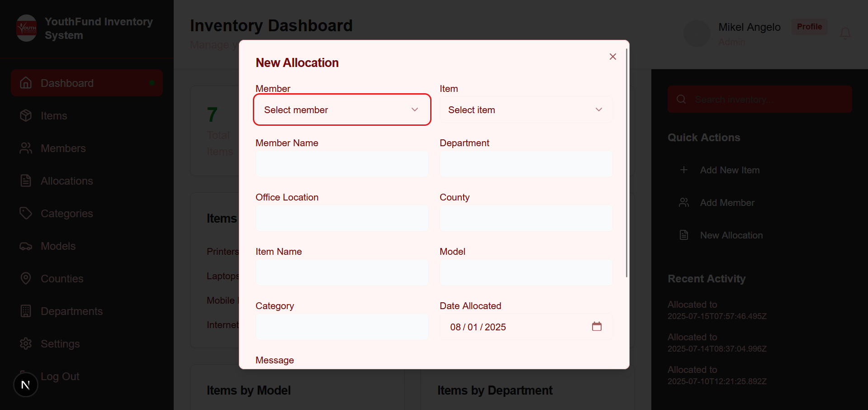Open the Select item dropdown
Image resolution: width=868 pixels, height=410 pixels.
point(526,110)
